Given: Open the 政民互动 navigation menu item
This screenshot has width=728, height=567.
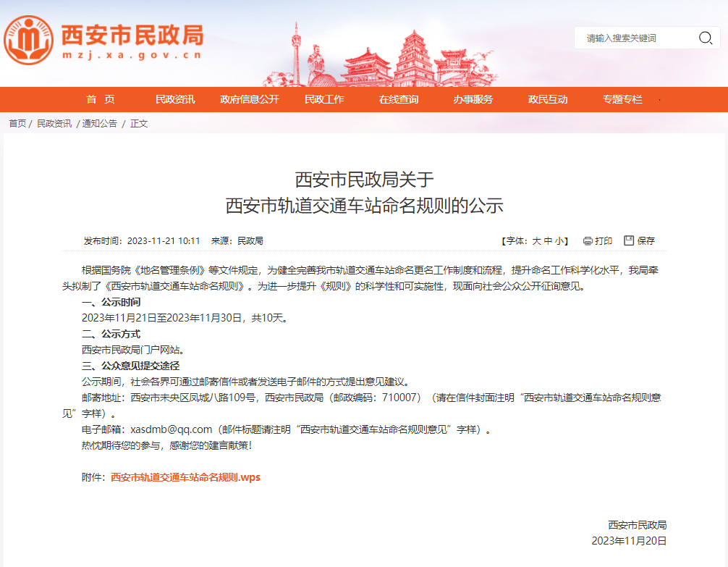Looking at the screenshot, I should [547, 99].
